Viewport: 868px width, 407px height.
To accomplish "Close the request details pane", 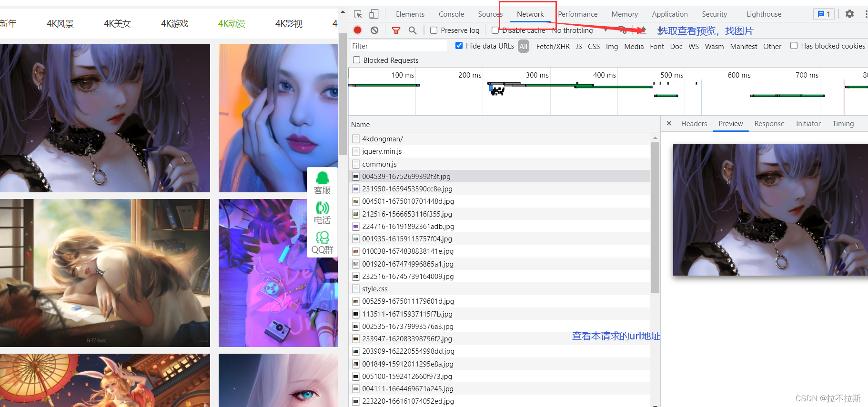I will (669, 123).
